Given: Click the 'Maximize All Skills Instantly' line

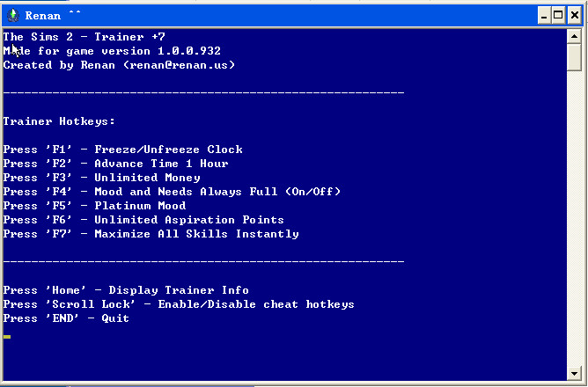Looking at the screenshot, I should [x=151, y=234].
